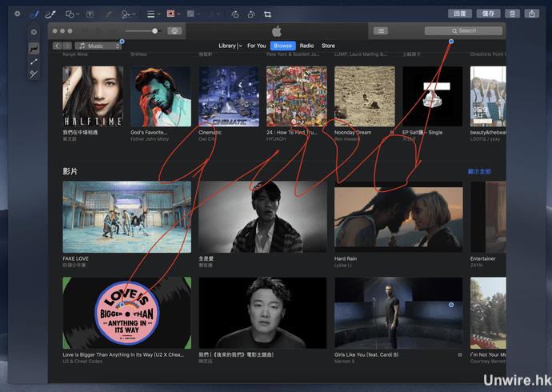Pick the third stroke shape option

[34, 74]
